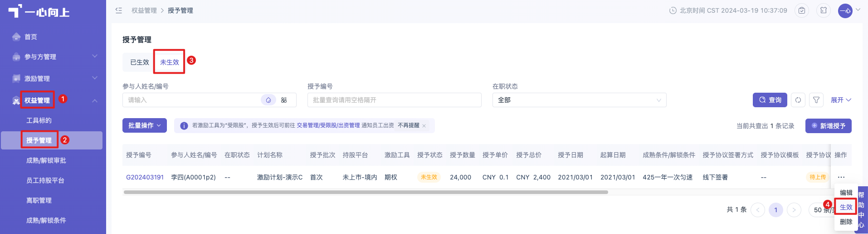Click 不再提醒 in the notice bar
868x234 pixels.
(x=409, y=125)
